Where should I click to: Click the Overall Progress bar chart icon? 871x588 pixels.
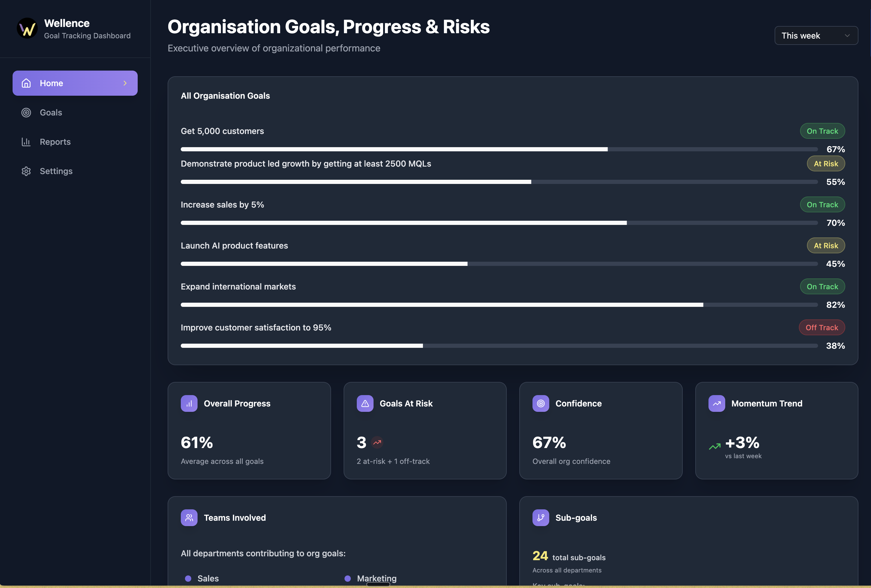[189, 403]
